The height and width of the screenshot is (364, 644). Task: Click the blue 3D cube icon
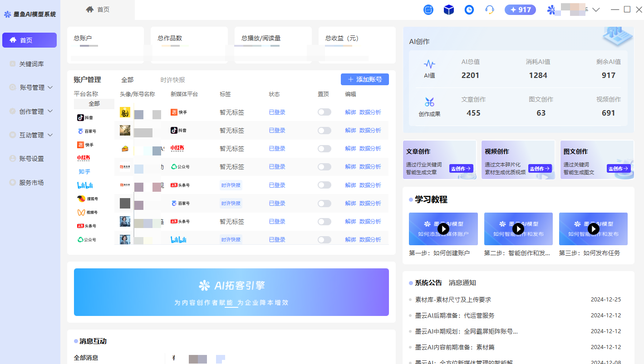click(x=449, y=10)
